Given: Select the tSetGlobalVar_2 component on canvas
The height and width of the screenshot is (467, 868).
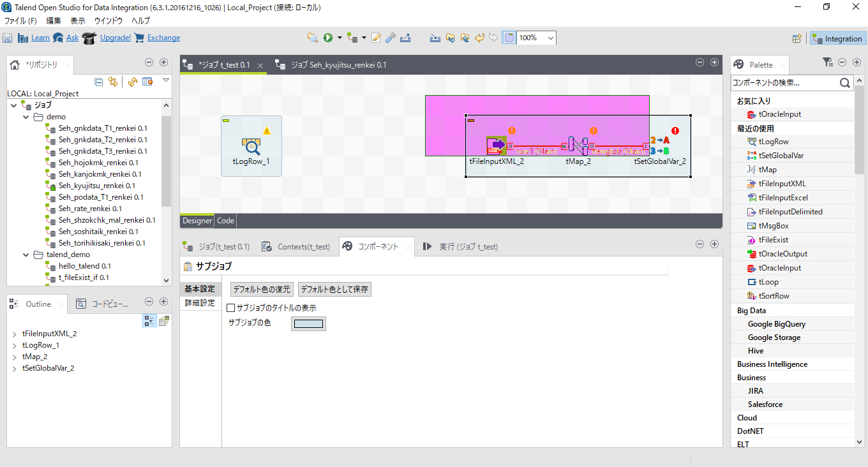Looking at the screenshot, I should pyautogui.click(x=660, y=145).
